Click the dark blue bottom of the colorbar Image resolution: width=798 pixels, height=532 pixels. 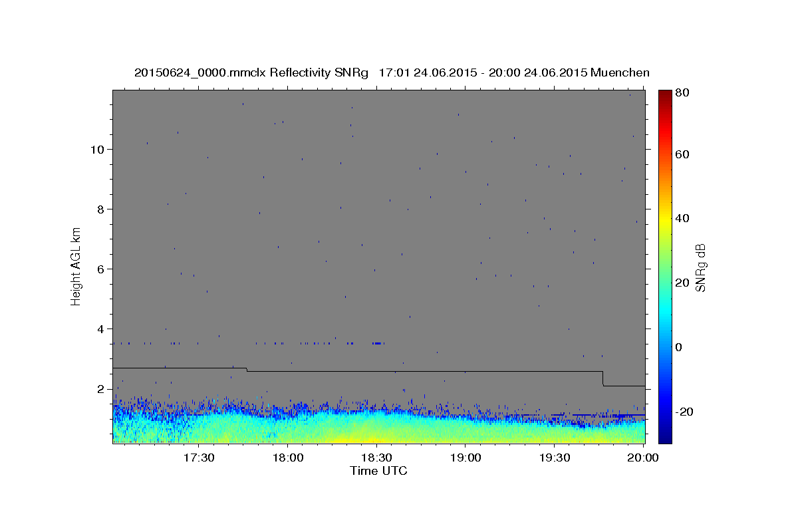664,437
